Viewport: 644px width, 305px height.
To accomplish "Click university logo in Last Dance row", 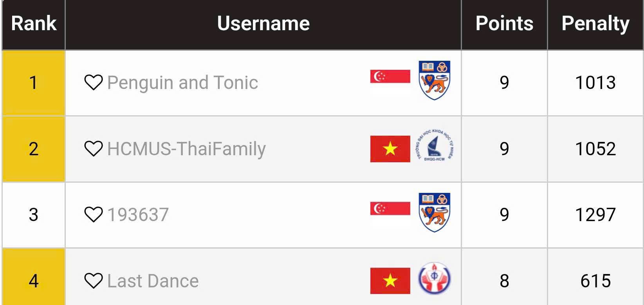I will [x=434, y=279].
